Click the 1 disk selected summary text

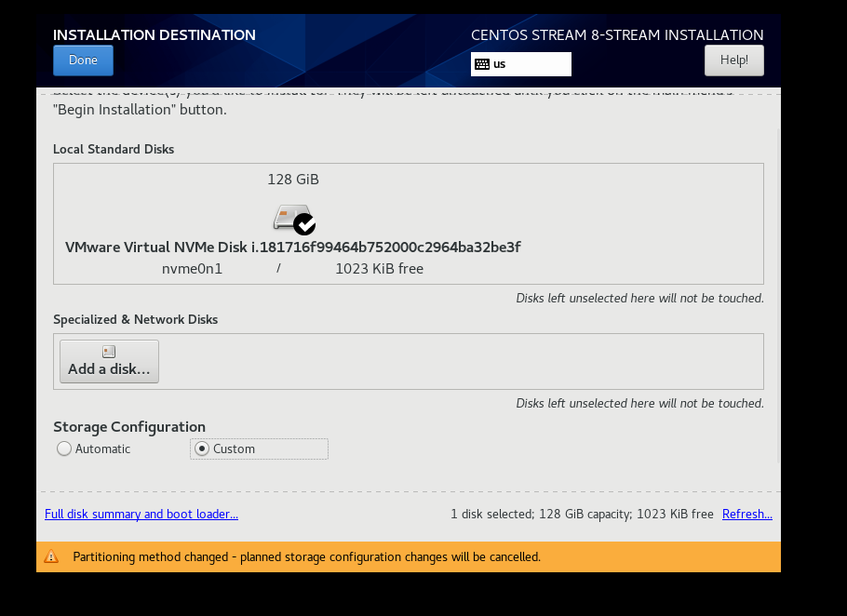582,514
